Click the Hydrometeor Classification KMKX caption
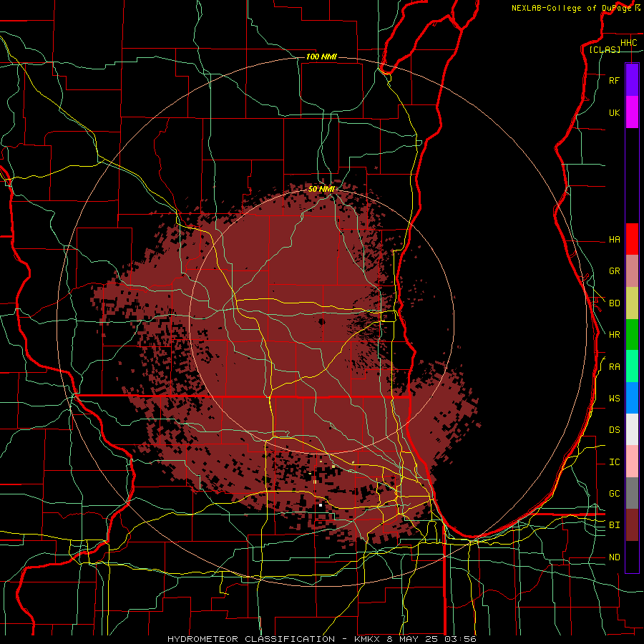 tap(321, 639)
